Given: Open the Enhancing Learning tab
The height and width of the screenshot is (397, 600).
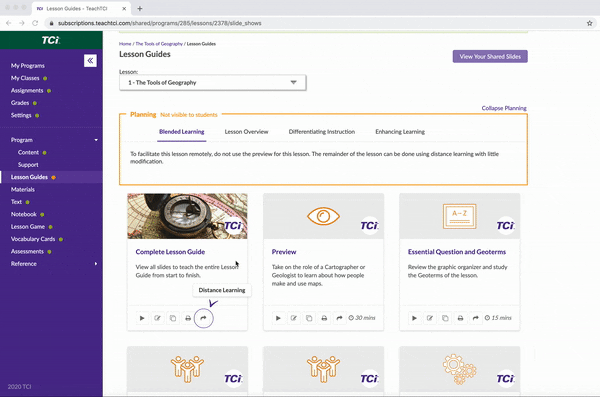Looking at the screenshot, I should coord(400,132).
